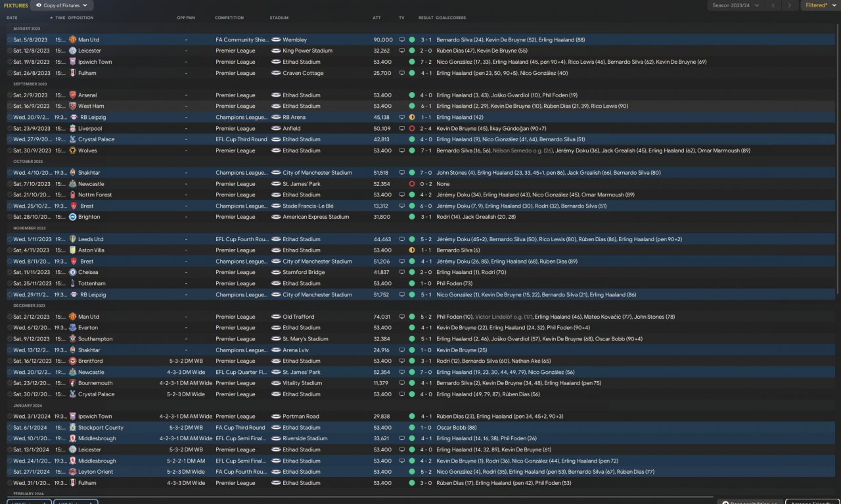
Task: Sort by the Att attendance column header
Action: 376,18
